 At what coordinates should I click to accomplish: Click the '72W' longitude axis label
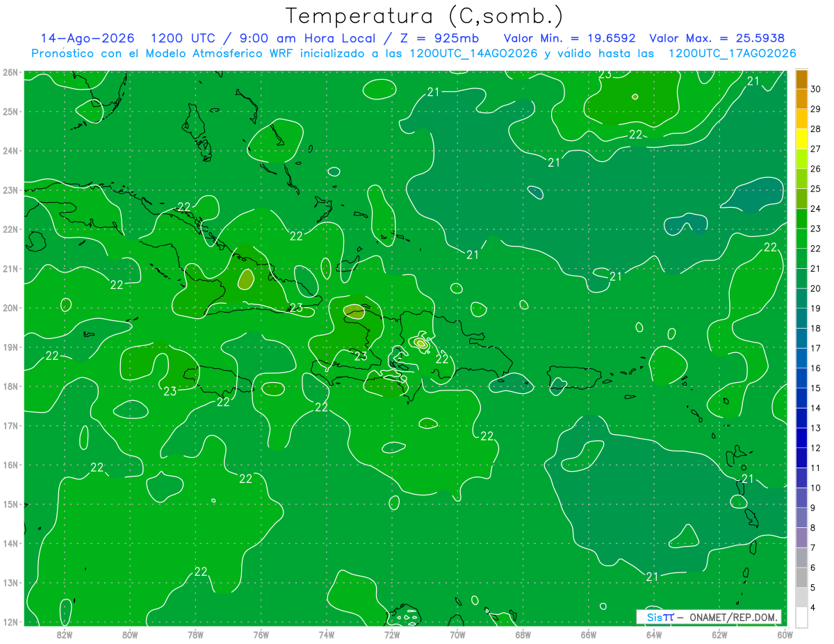[392, 634]
